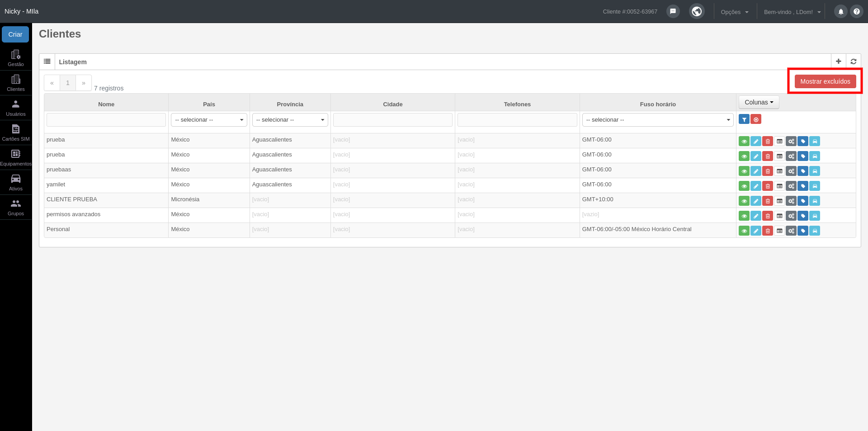Clear filters with the red X button
868x431 pixels.
pos(756,119)
